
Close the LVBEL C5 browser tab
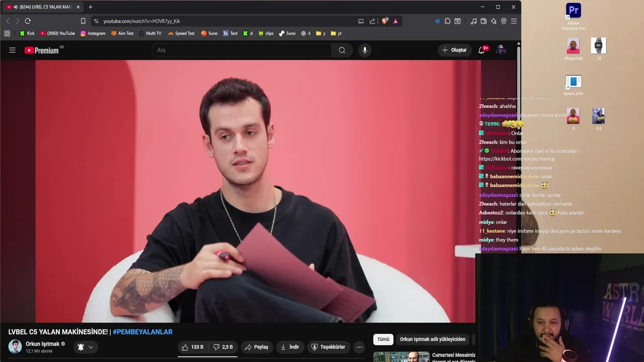click(x=78, y=7)
